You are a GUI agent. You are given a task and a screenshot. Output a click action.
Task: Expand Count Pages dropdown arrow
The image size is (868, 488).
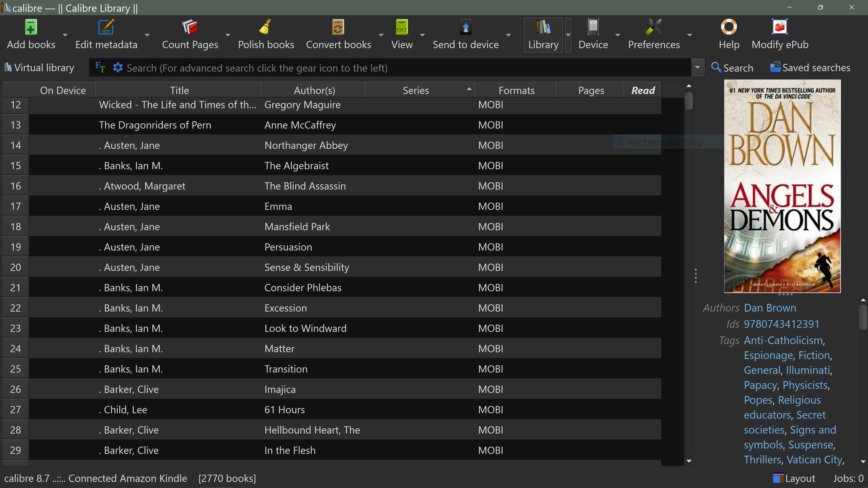228,35
